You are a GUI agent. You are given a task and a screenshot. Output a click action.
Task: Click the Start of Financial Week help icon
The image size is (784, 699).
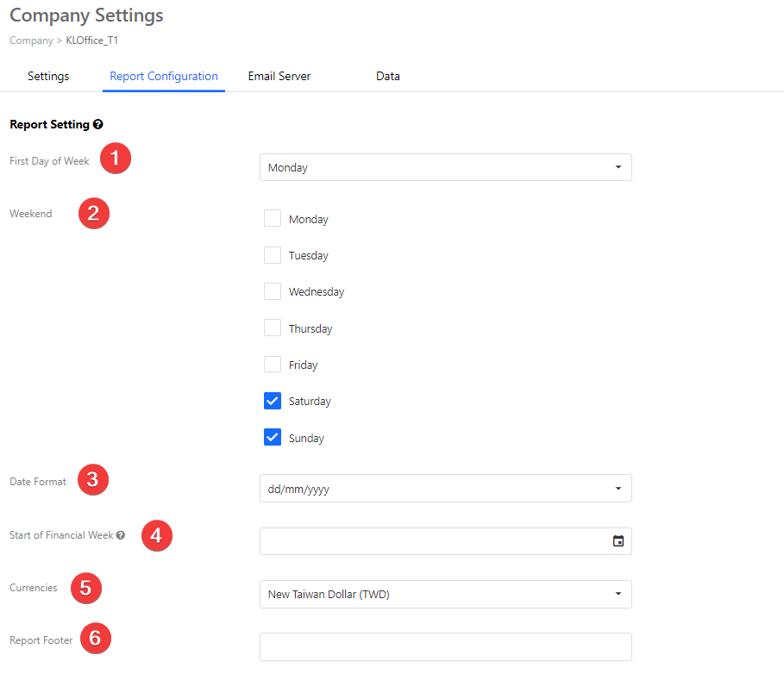click(x=121, y=535)
